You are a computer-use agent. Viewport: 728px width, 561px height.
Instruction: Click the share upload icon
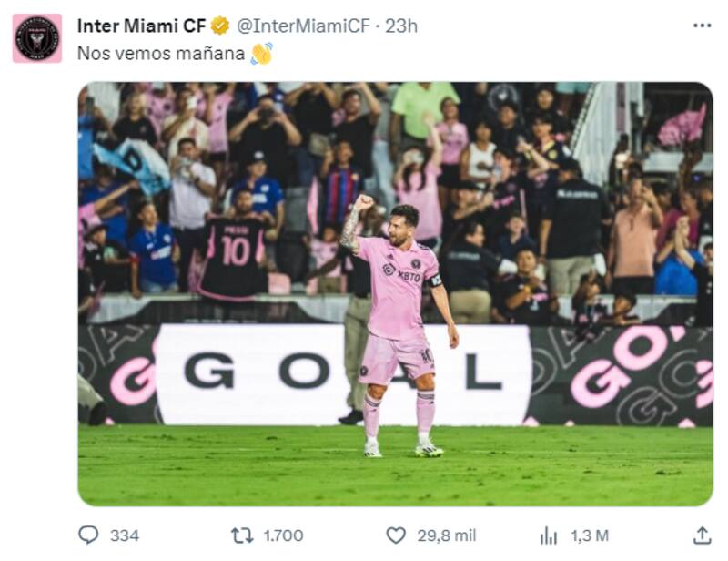click(702, 535)
